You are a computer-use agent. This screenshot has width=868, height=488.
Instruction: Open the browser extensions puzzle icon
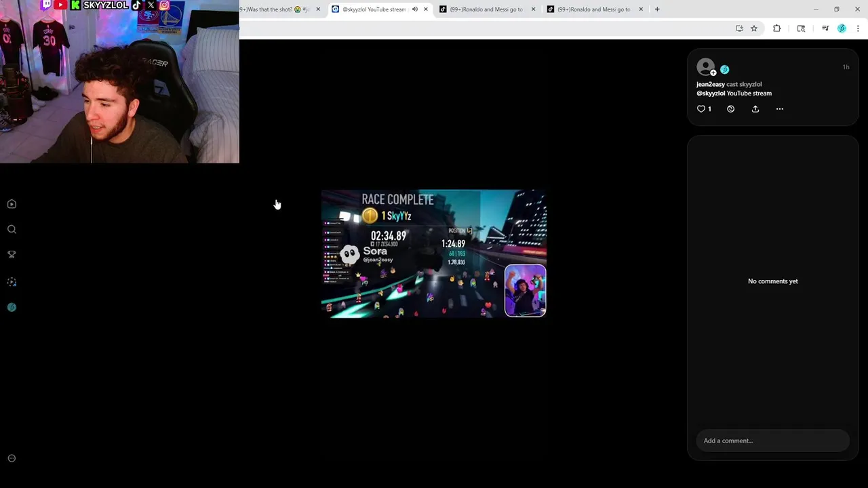point(776,28)
